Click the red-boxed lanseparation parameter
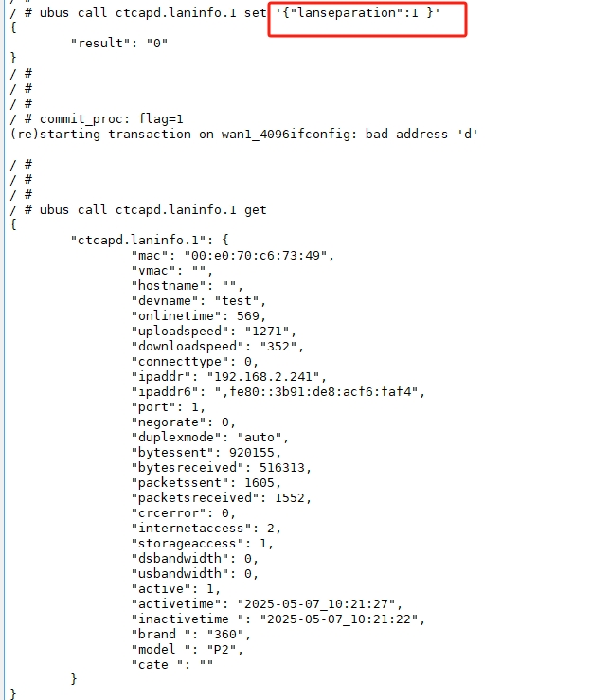Image resolution: width=609 pixels, height=700 pixels. pyautogui.click(x=358, y=13)
